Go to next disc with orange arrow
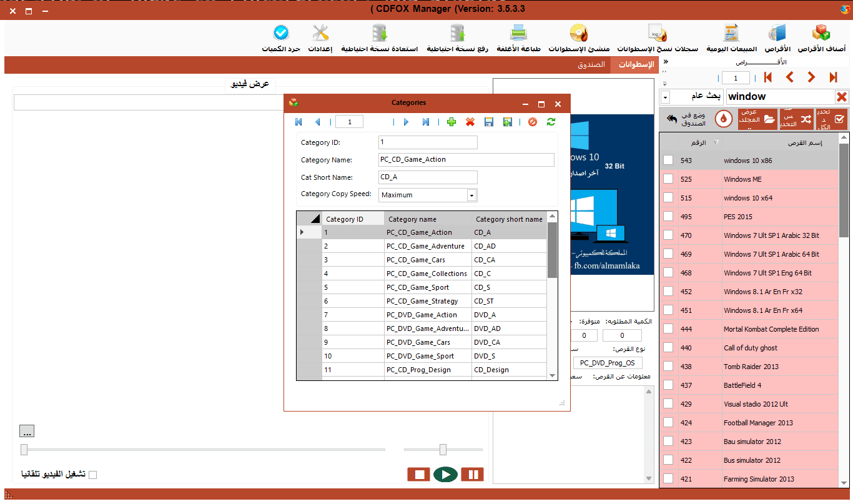 point(811,77)
